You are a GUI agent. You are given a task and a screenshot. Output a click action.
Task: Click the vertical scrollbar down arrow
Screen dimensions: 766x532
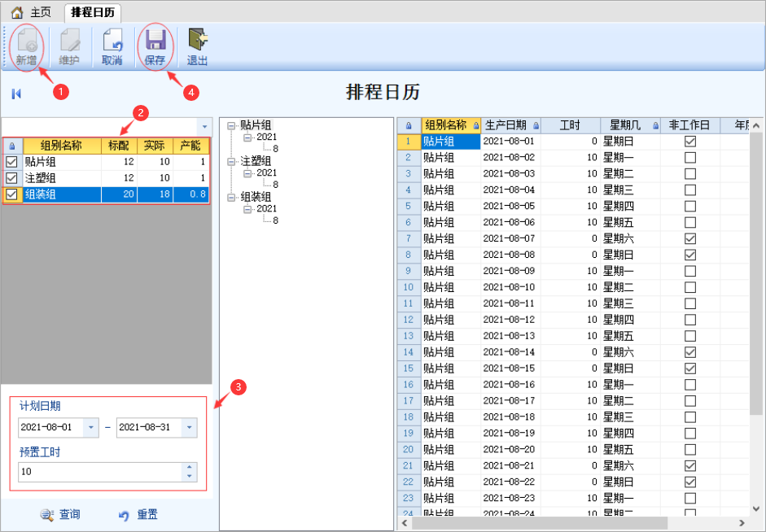pos(755,508)
